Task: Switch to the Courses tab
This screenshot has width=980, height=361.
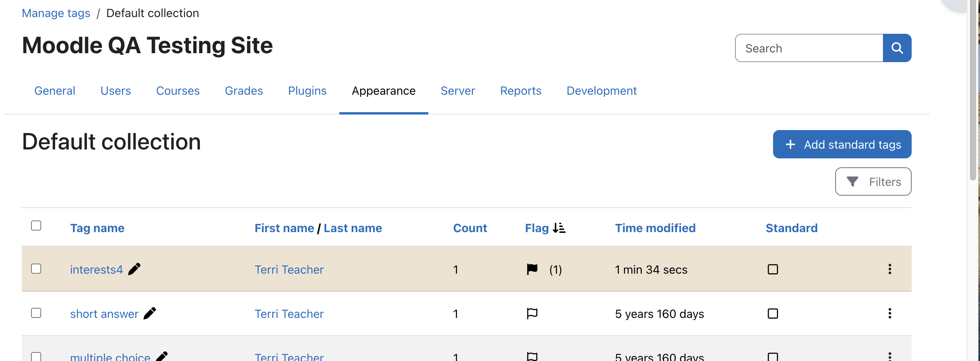Action: click(x=178, y=91)
